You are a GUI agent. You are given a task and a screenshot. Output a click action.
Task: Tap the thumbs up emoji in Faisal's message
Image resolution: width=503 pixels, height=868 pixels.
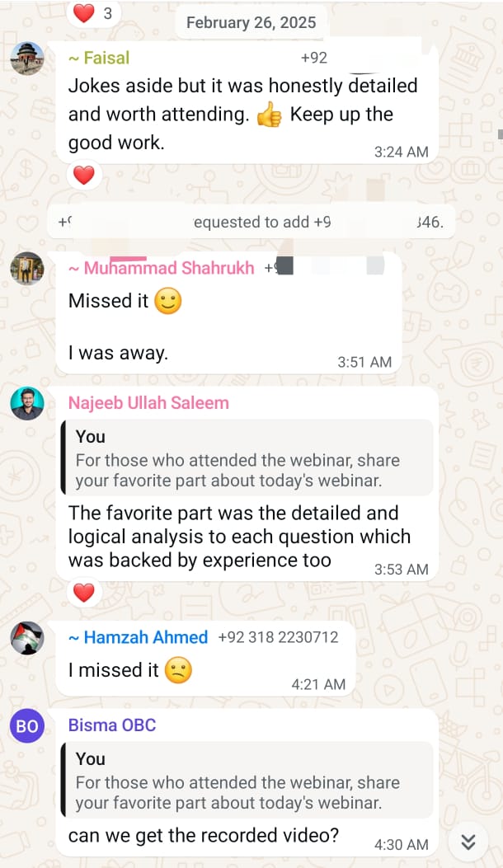pyautogui.click(x=269, y=115)
